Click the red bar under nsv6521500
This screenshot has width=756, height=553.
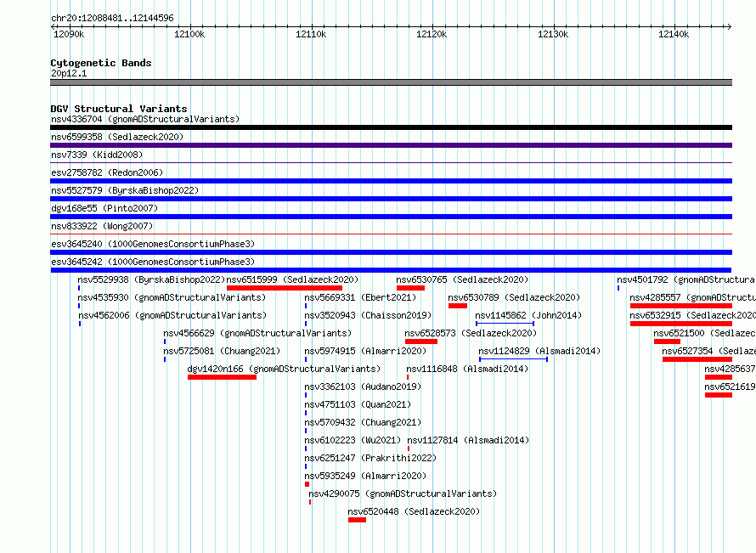pos(668,341)
